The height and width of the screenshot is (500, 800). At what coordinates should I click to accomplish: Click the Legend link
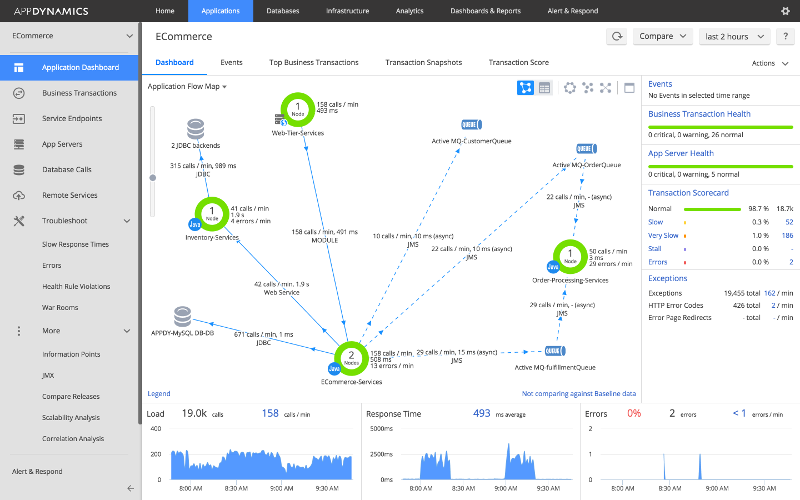[158, 394]
